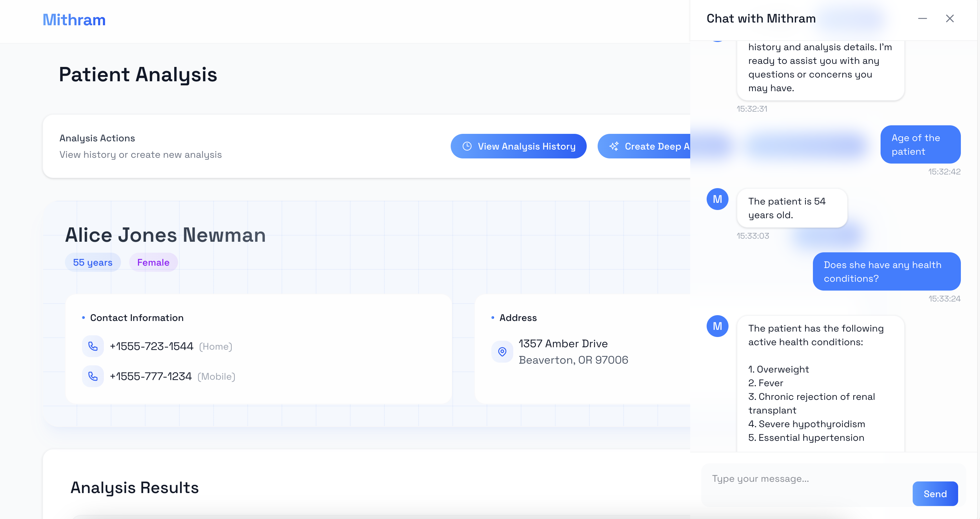Click the mobile phone icon

pyautogui.click(x=93, y=376)
